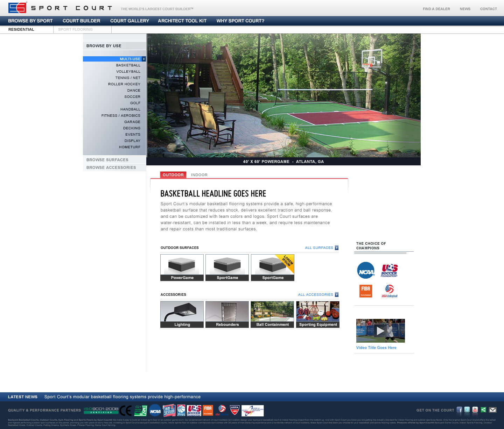
Task: Select Volleyball in Browse By Use list
Action: click(x=128, y=72)
